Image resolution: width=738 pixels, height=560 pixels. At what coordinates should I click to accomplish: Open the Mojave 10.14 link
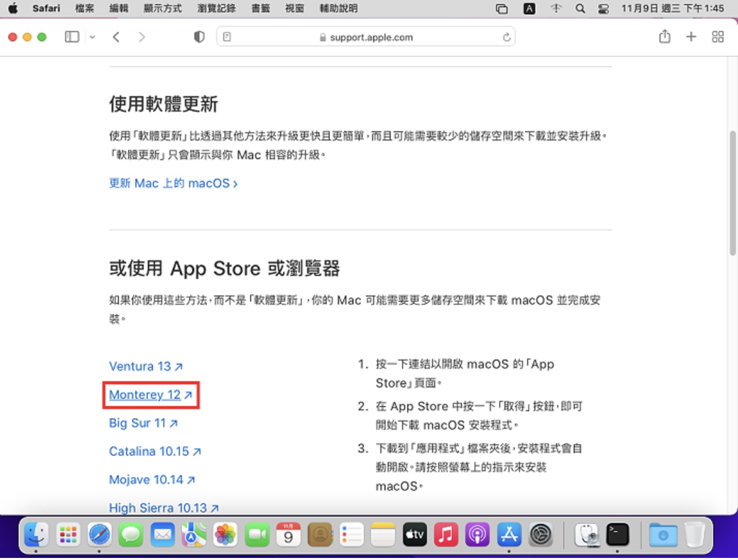coord(152,480)
